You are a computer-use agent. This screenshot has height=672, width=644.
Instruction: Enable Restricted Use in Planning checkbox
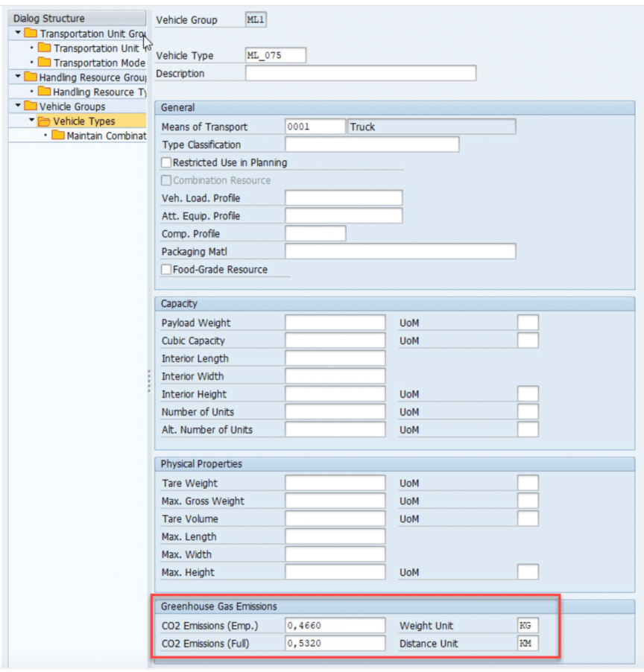[166, 162]
